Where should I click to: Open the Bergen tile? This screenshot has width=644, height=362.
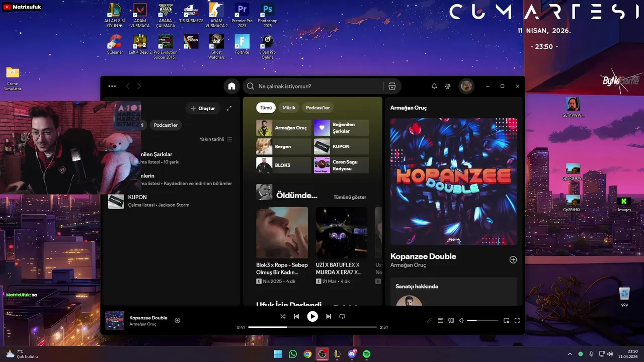pos(284,146)
